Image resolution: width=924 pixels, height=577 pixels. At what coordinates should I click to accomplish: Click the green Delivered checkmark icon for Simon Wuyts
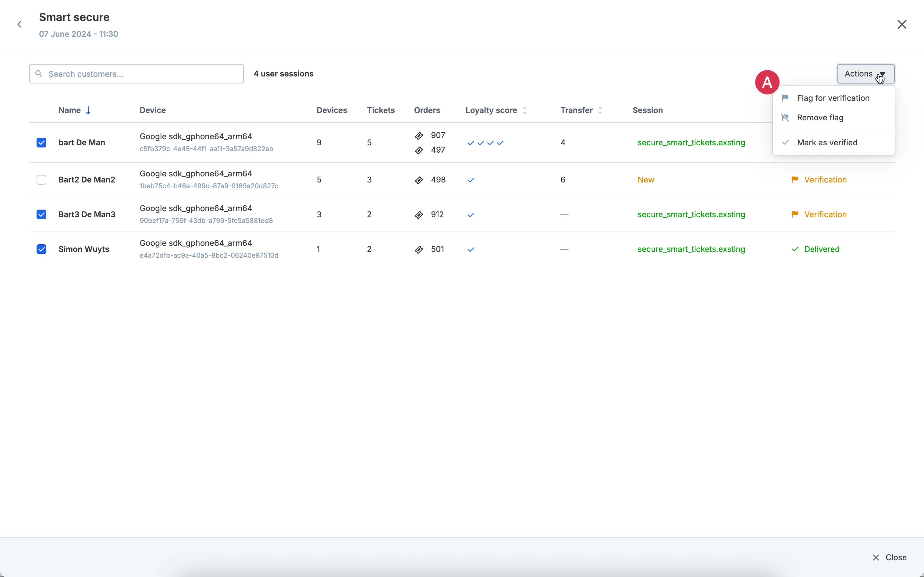794,249
